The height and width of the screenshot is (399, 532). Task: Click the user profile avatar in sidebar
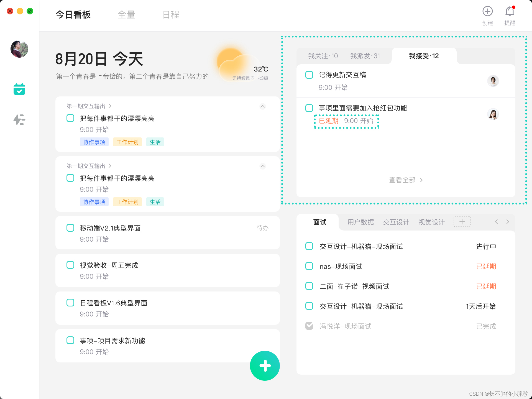point(19,49)
